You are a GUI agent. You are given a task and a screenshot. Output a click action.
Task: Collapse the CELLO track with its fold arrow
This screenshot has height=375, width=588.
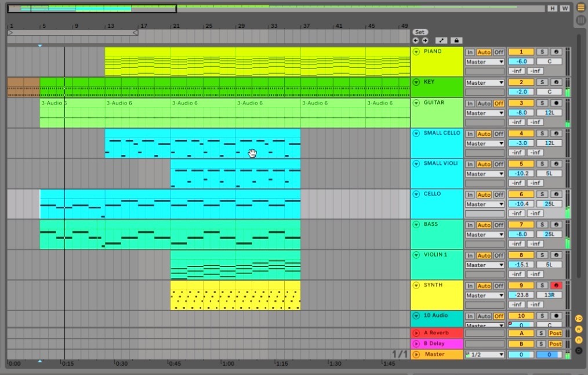tap(416, 194)
